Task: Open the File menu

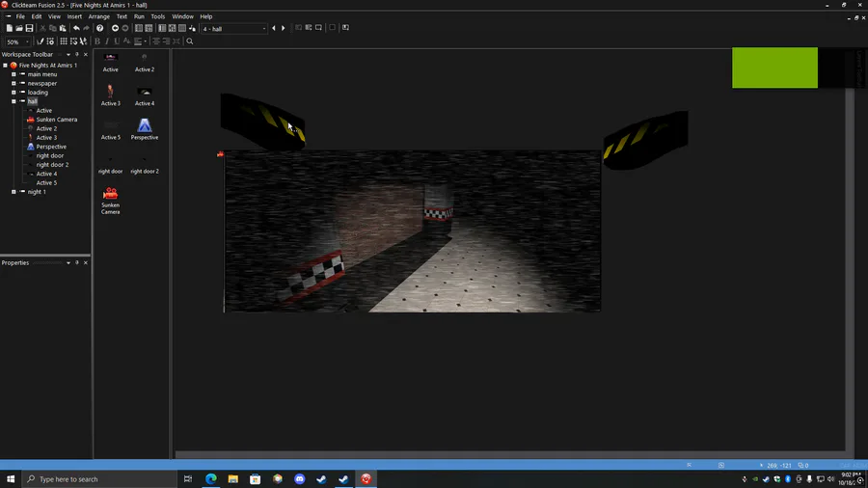Action: pyautogui.click(x=20, y=16)
